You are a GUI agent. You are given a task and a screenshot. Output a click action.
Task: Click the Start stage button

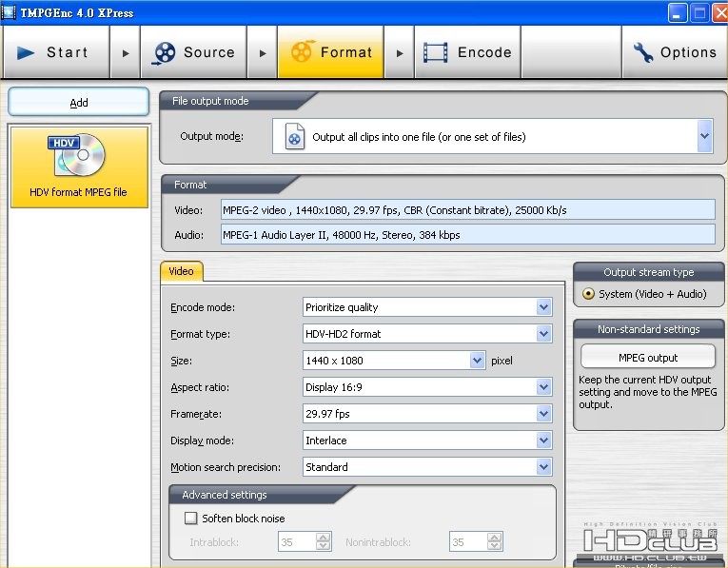coord(56,52)
